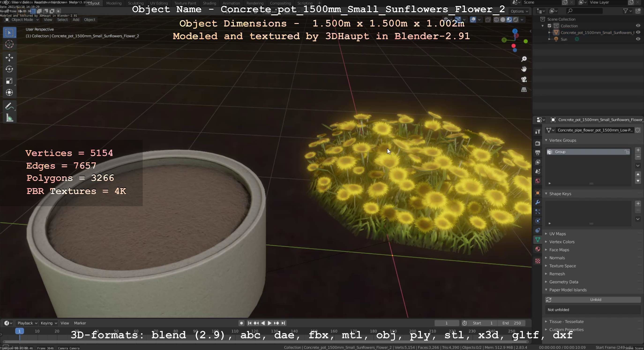Viewport: 644px width, 350px height.
Task: Switch to rendered viewport shading
Action: point(516,19)
